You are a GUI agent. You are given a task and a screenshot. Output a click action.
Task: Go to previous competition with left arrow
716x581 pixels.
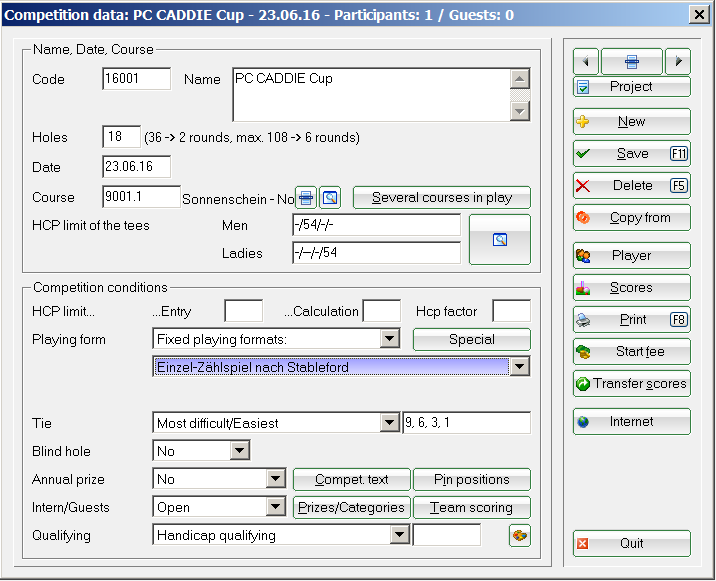[x=585, y=61]
